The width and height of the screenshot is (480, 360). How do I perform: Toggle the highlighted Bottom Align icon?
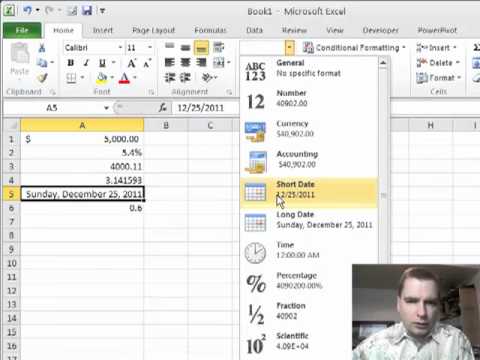pyautogui.click(x=201, y=48)
